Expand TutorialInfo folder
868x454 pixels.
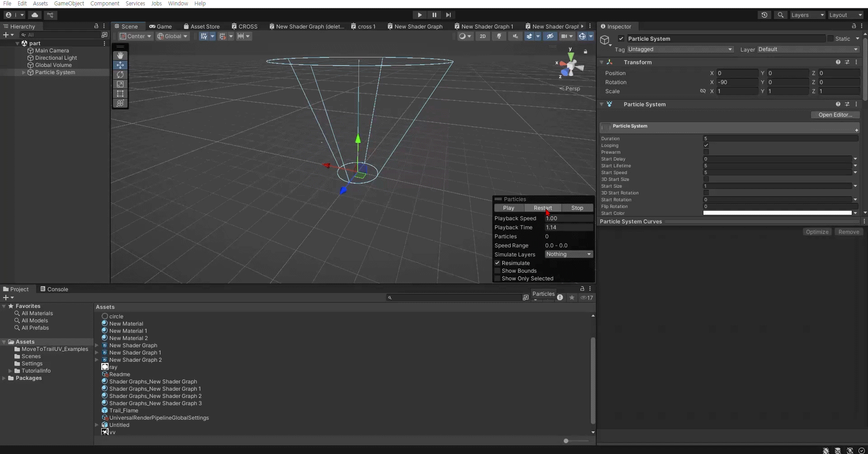(x=10, y=371)
